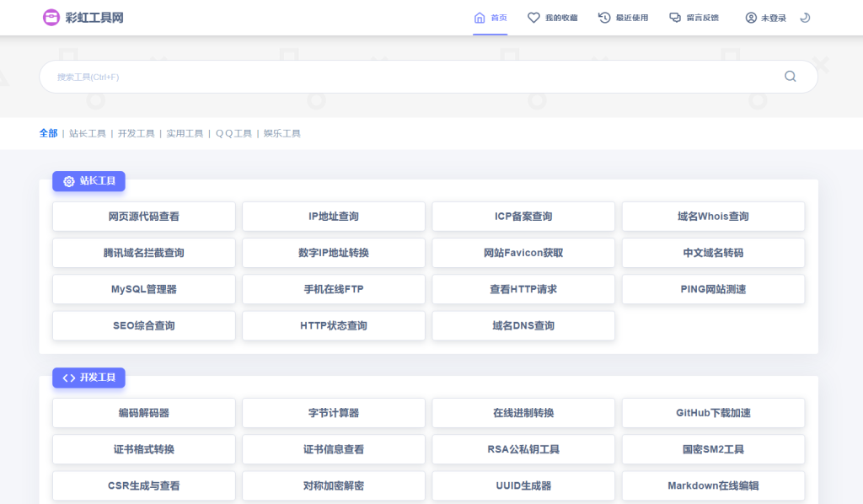Click the user avatar icon for 未登录
Screen dimensions: 863x504
tap(751, 18)
